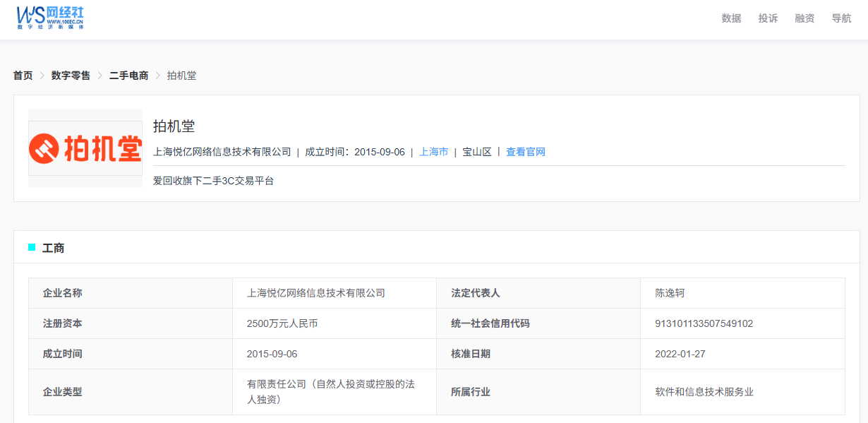The width and height of the screenshot is (868, 423).
Task: Click the 软件和信息技术服务业 industry cell
Action: pyautogui.click(x=704, y=391)
